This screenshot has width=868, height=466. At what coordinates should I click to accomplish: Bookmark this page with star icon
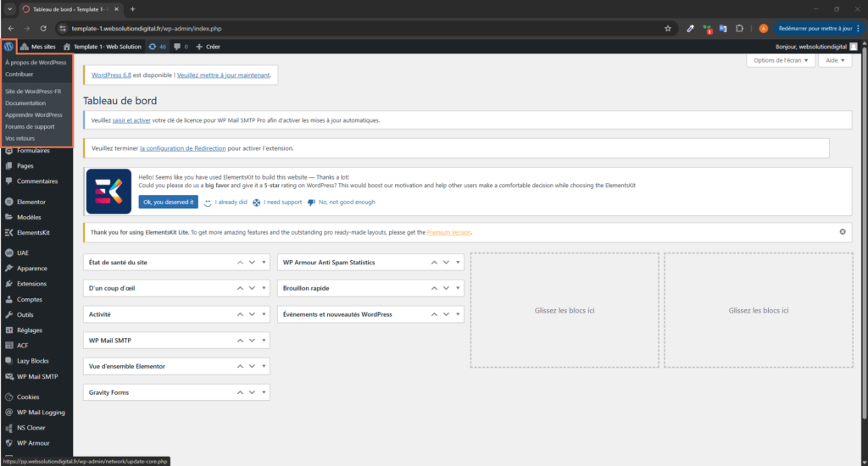pyautogui.click(x=668, y=28)
